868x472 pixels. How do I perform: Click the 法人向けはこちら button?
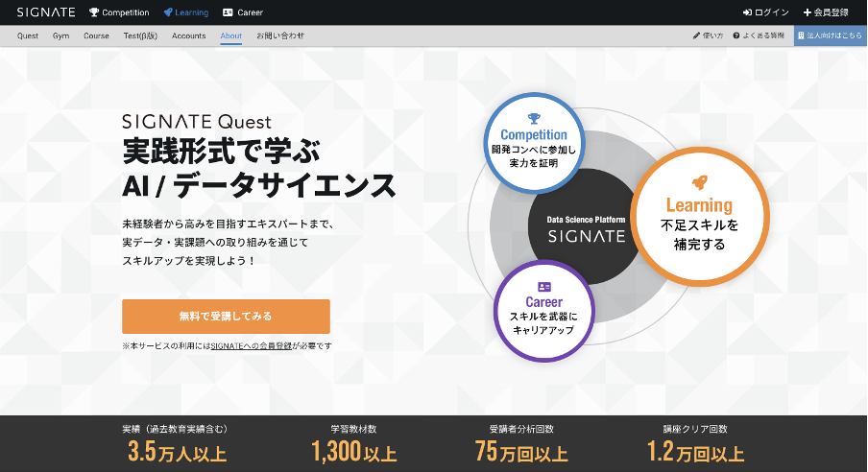pyautogui.click(x=830, y=35)
